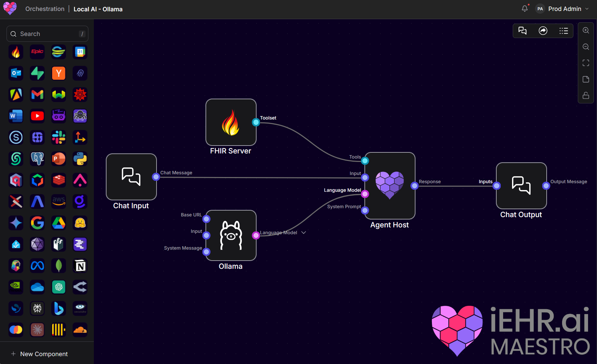
Task: Select the FHIR Server node
Action: click(231, 122)
